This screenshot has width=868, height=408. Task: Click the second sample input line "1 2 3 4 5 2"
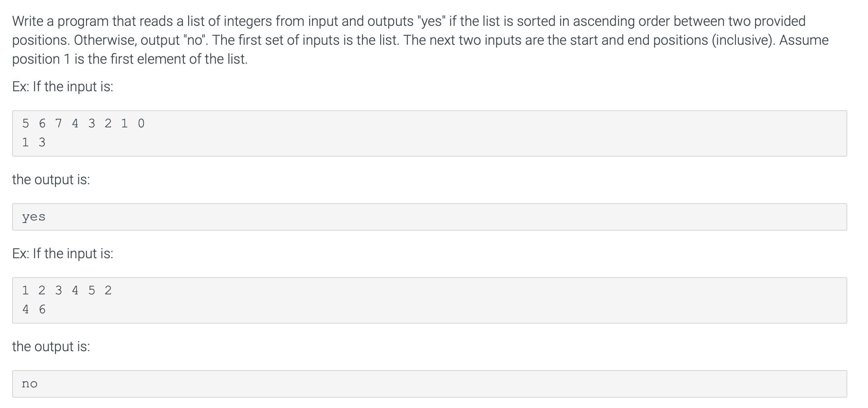[x=67, y=291]
